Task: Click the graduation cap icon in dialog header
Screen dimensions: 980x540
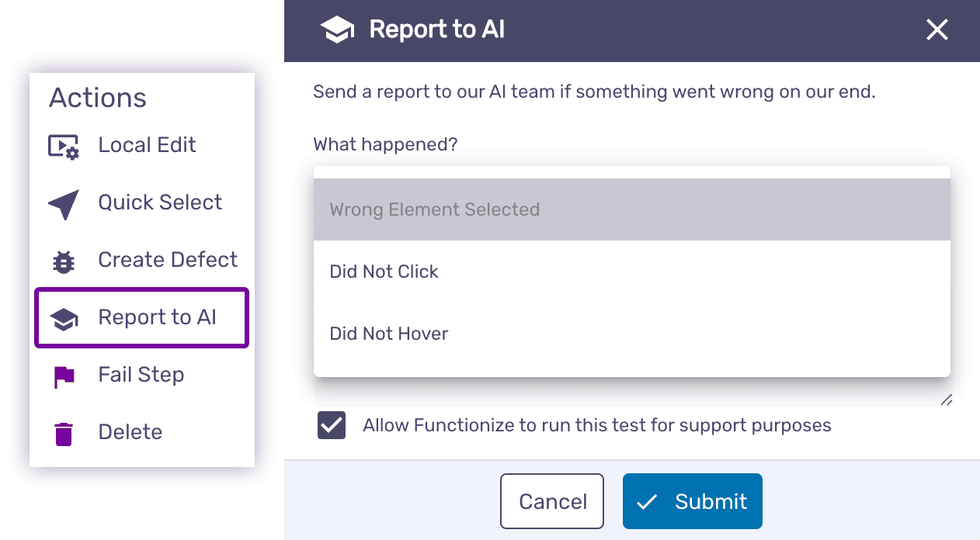Action: tap(337, 30)
